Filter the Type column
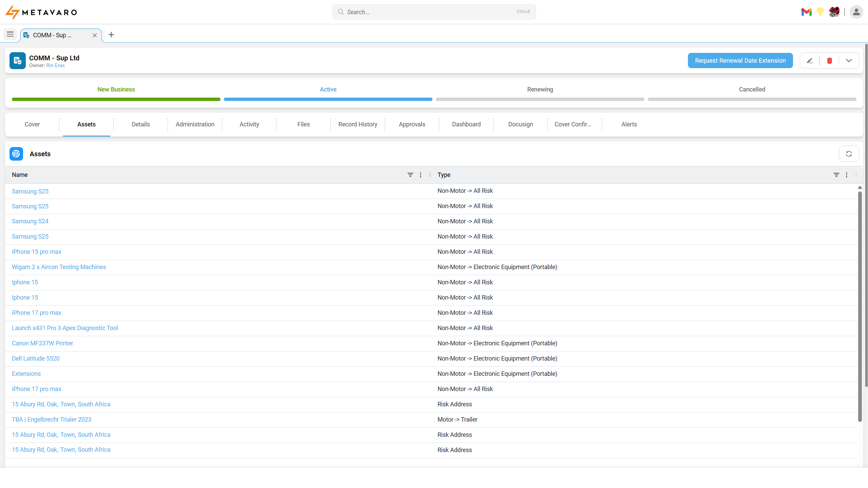The height and width of the screenshot is (488, 868). (x=836, y=175)
